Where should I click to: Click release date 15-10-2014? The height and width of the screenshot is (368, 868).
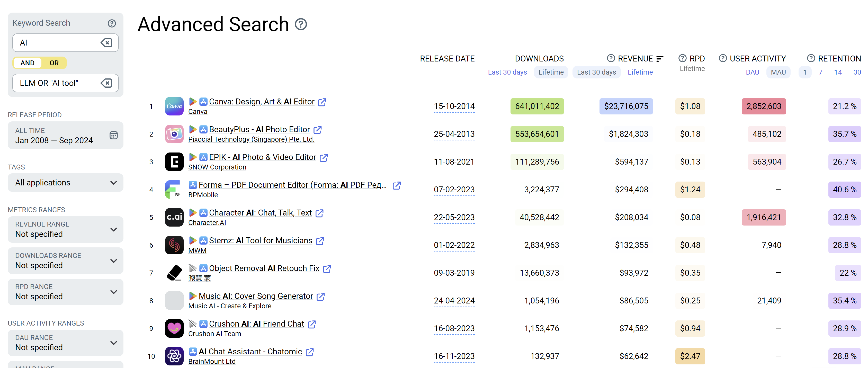pyautogui.click(x=454, y=106)
